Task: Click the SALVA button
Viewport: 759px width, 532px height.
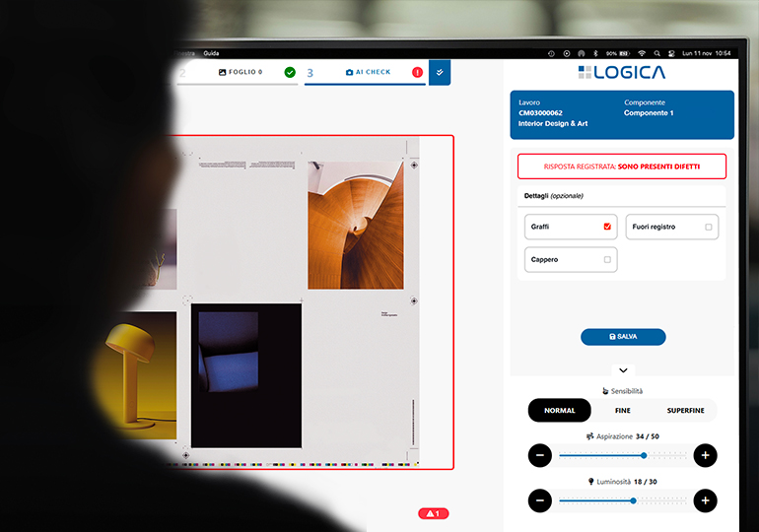Action: 623,337
